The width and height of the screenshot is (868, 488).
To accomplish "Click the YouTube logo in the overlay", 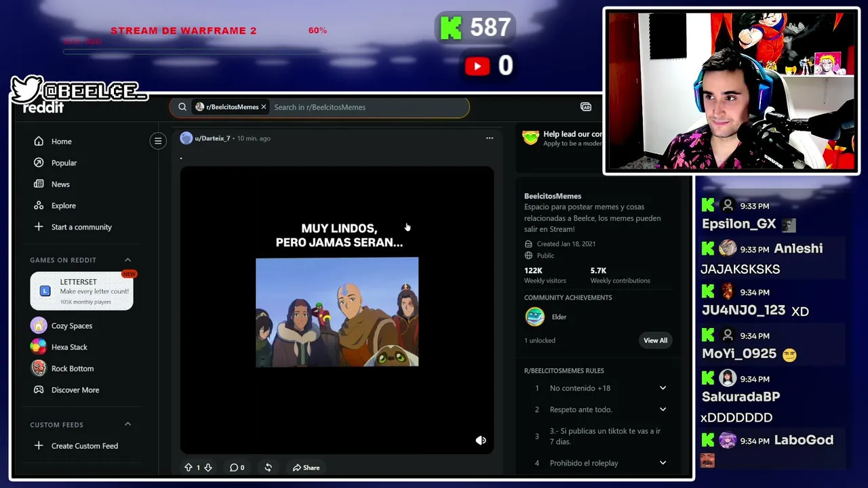I will coord(477,66).
